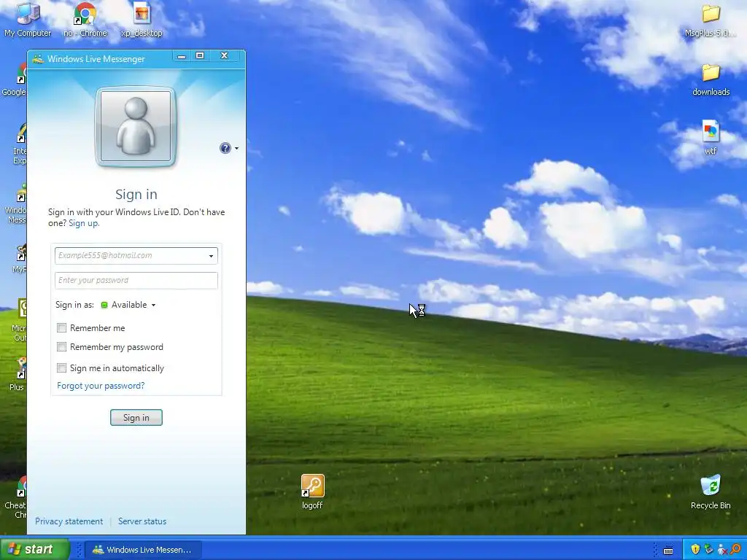
Task: Select the Windows Messenger desktop shortcut
Action: pos(16,204)
